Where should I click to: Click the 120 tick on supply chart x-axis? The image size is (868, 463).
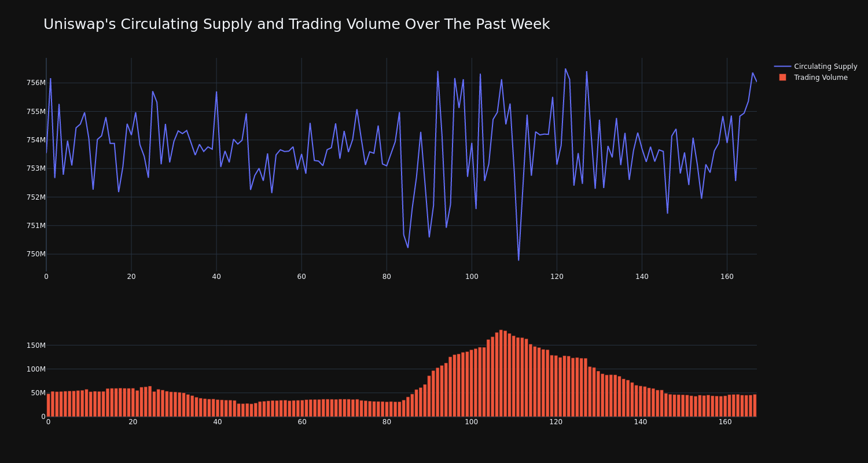click(x=557, y=277)
